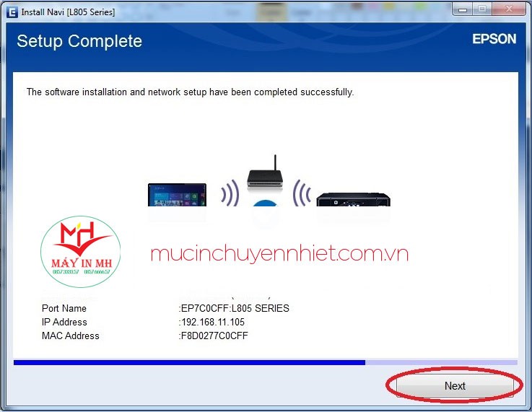Click the port name EP7C0CFF:L805 SERIES

click(x=235, y=308)
